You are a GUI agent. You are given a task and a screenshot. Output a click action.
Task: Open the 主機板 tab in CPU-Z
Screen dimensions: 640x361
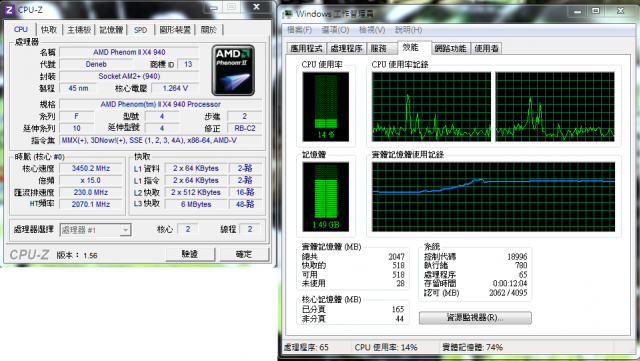coord(79,29)
